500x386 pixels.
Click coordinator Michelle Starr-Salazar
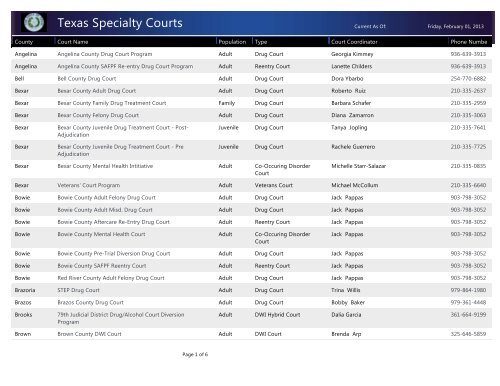point(358,166)
